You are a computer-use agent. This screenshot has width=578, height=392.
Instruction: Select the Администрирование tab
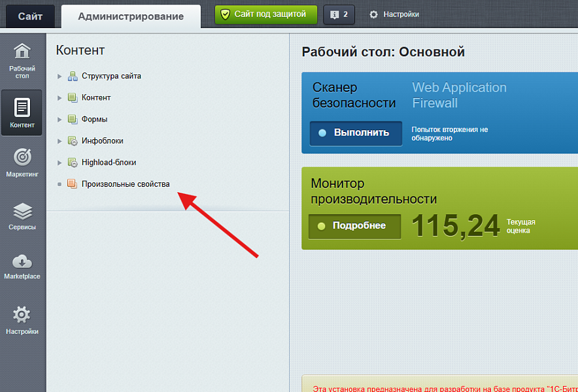131,16
